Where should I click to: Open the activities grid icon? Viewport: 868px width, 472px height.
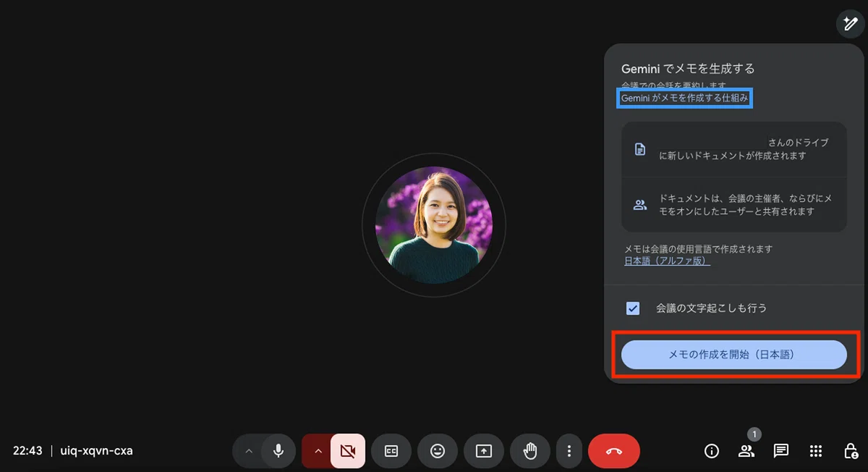click(x=816, y=451)
